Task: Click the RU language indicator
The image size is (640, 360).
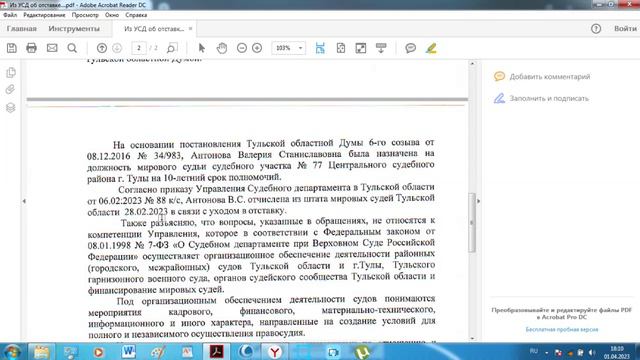Action: pyautogui.click(x=534, y=351)
